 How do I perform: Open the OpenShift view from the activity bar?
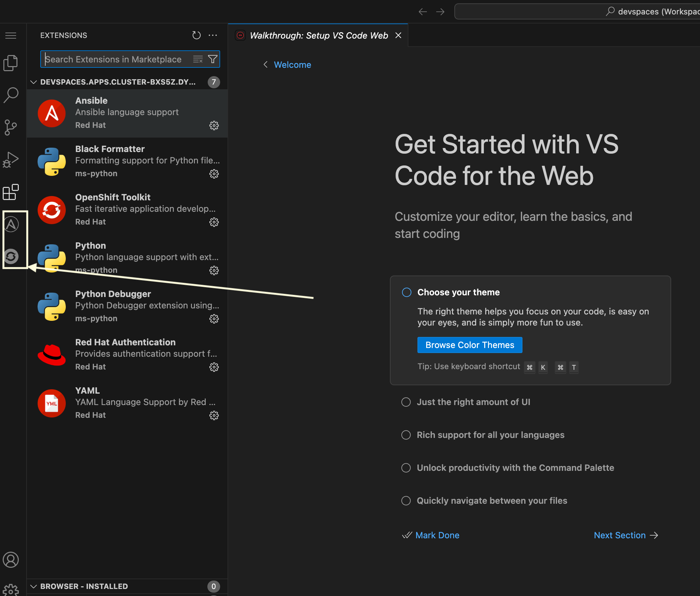(12, 256)
